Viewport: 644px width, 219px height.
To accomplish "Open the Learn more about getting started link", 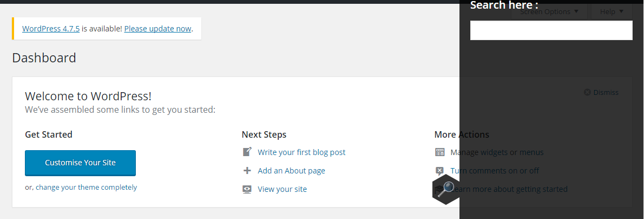I will click(x=509, y=189).
